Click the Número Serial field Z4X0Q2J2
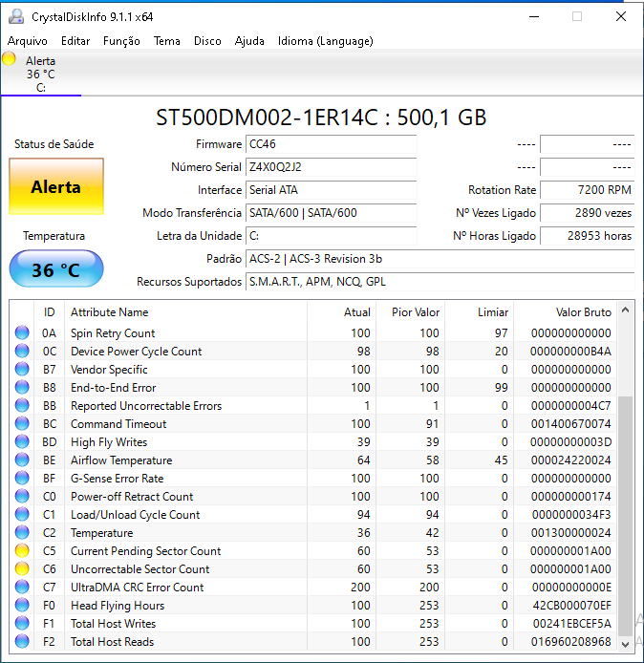The image size is (644, 663). coord(332,167)
